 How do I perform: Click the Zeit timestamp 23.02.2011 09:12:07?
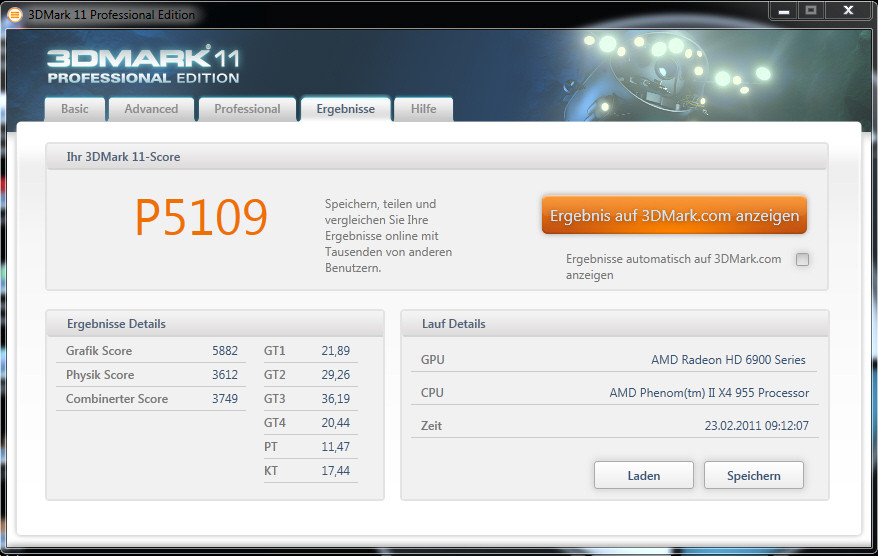[756, 426]
